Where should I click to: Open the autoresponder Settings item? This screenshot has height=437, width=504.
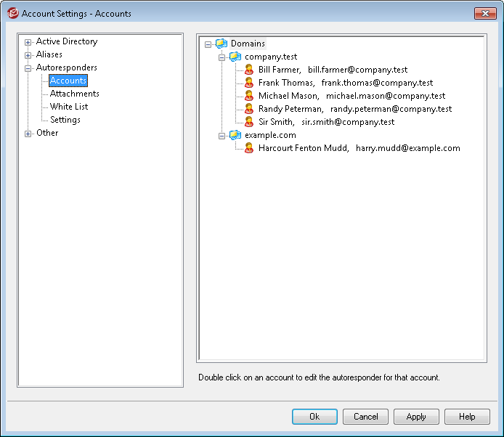point(65,120)
